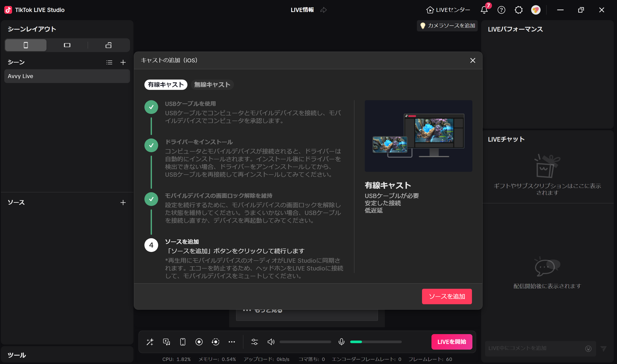This screenshot has width=617, height=364.
Task: Select dual-screen scene layout icon
Action: 108,45
